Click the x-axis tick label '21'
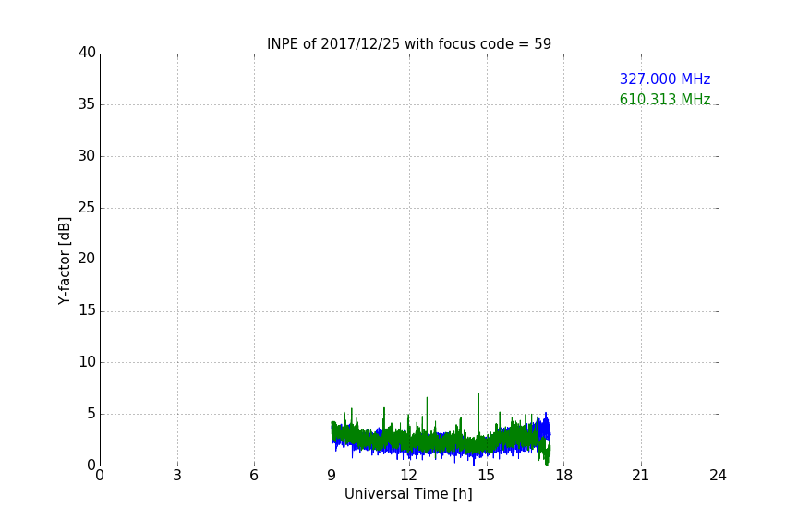The image size is (798, 532). [641, 476]
